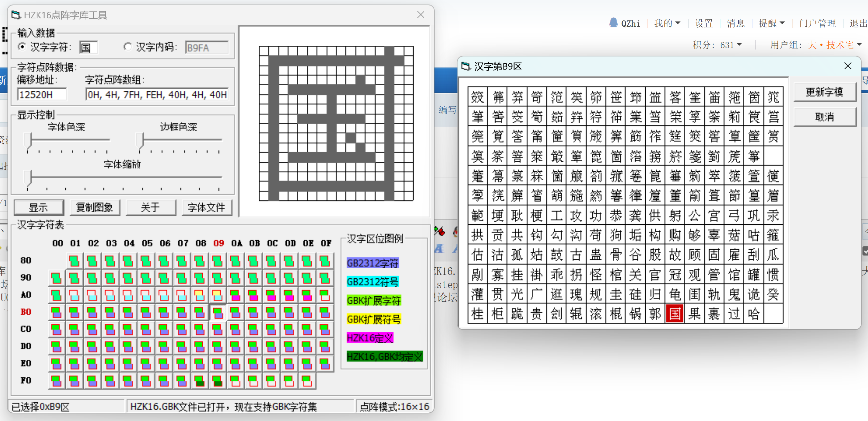Image resolution: width=868 pixels, height=421 pixels.
Task: Click the 取消 button in 汉字第B9区 window
Action: [824, 117]
